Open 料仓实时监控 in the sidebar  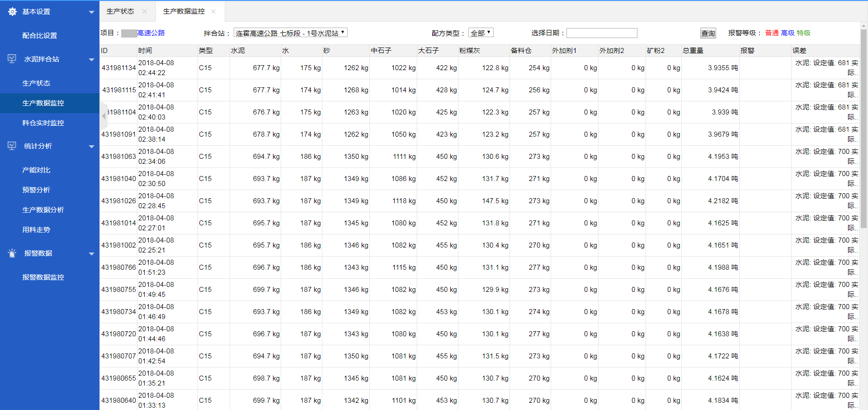coord(43,123)
